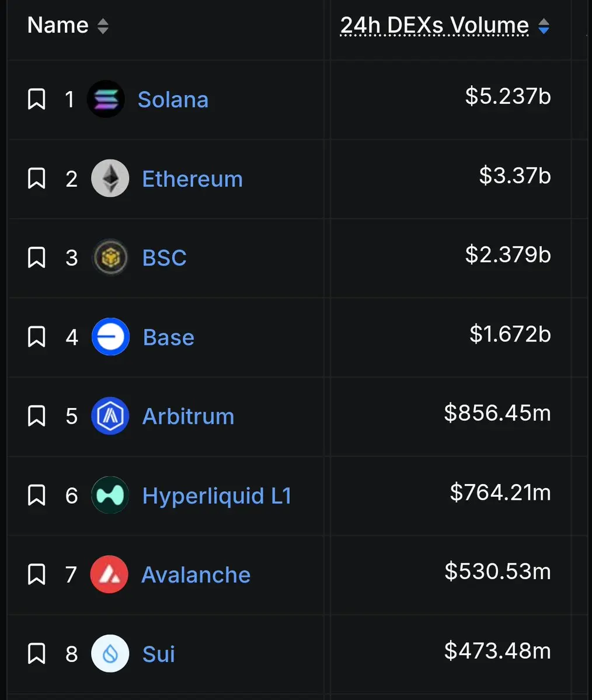Open the Hyperliquid L1 link
The height and width of the screenshot is (700, 592).
[217, 496]
